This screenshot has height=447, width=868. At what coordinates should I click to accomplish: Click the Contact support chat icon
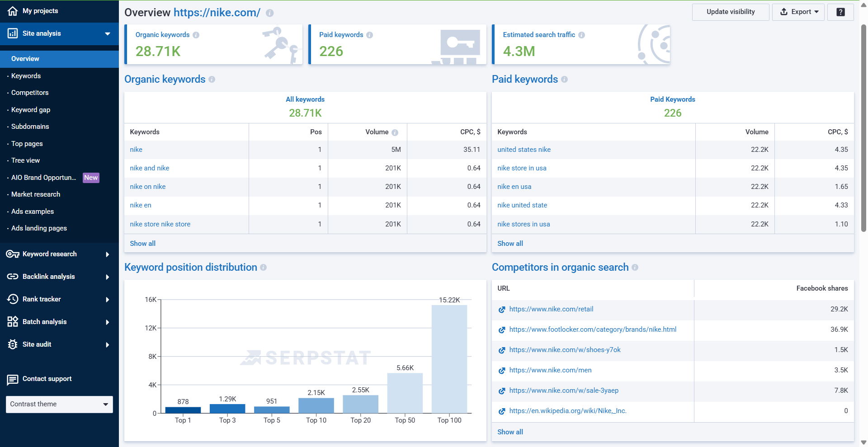tap(13, 380)
